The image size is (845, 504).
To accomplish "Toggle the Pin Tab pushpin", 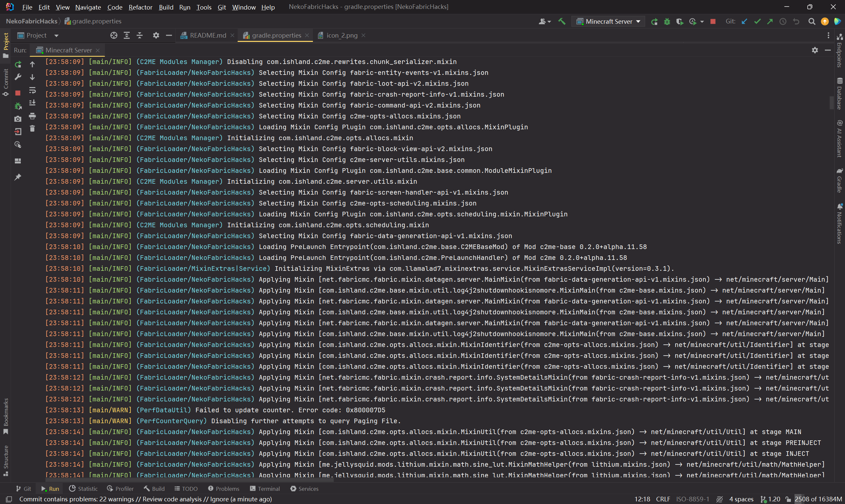I will pyautogui.click(x=18, y=176).
